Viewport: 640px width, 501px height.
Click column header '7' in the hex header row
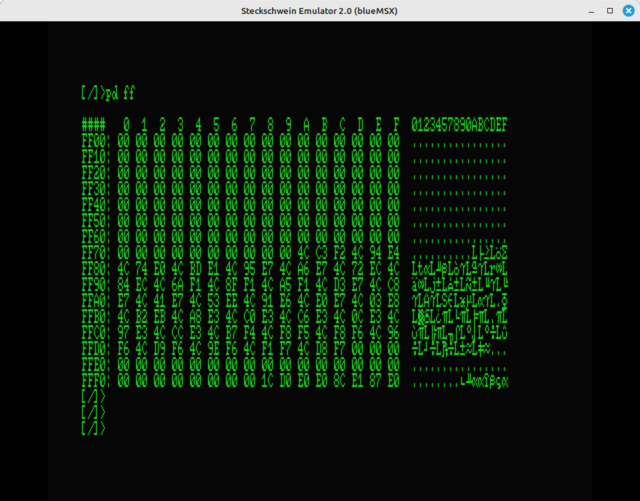point(252,125)
